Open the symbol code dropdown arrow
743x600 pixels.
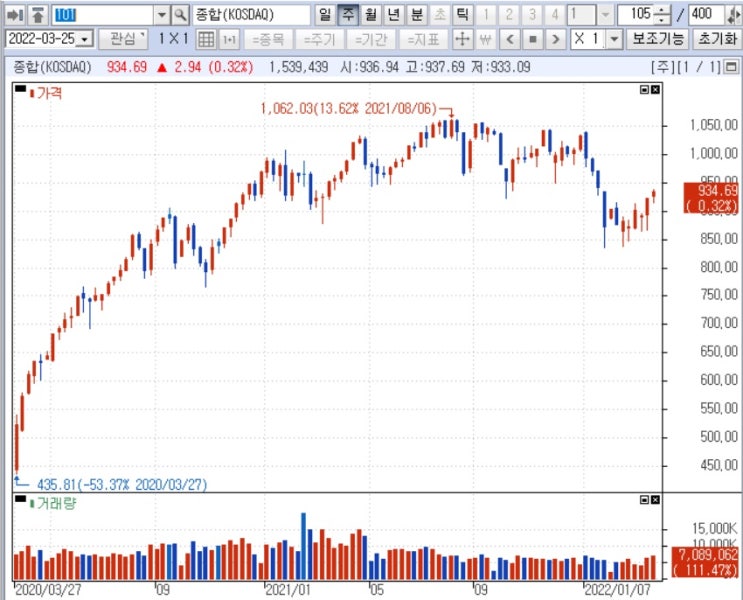(x=162, y=15)
